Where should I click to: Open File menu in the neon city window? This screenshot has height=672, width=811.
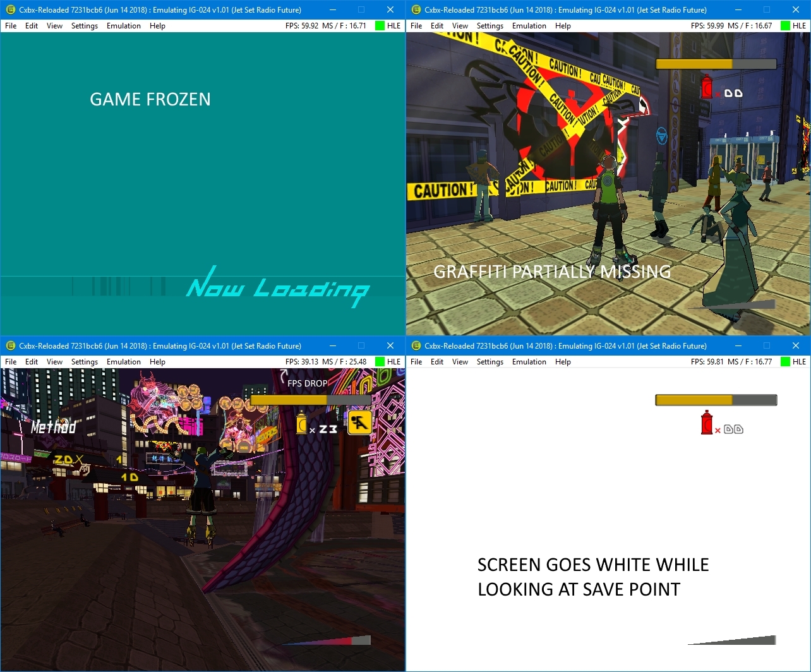point(11,362)
